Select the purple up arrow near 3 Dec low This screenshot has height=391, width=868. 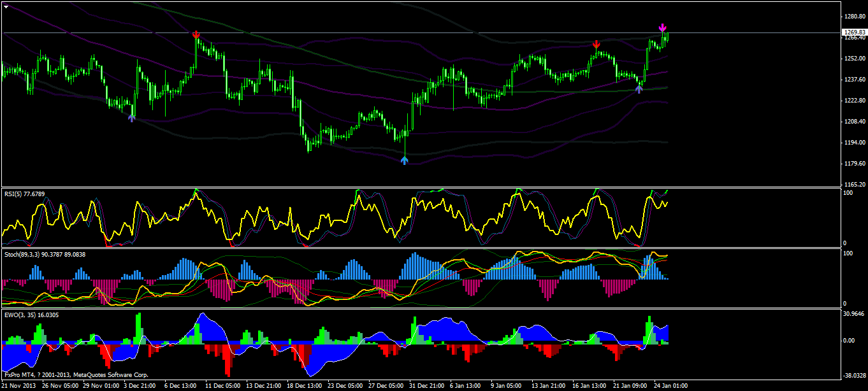[x=132, y=117]
